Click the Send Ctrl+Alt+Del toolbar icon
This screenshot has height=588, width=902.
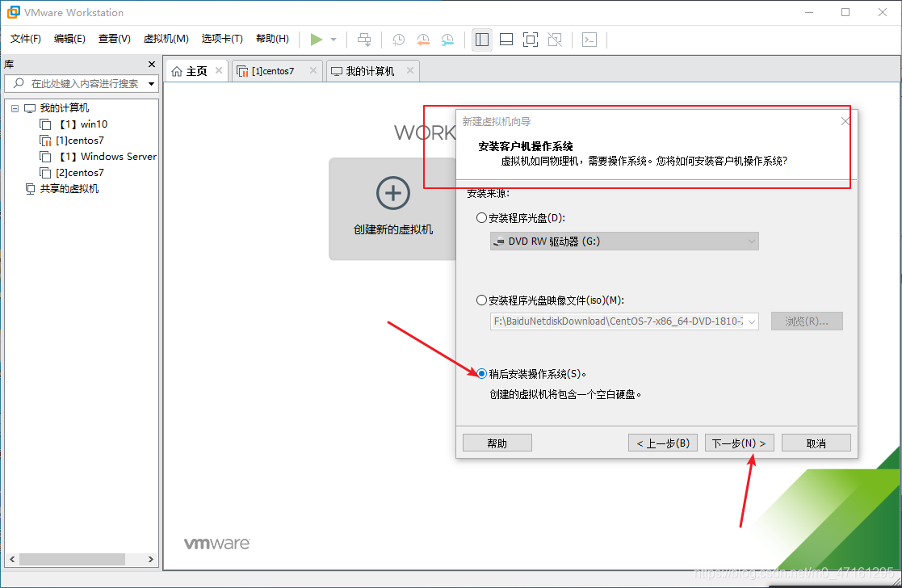(364, 40)
